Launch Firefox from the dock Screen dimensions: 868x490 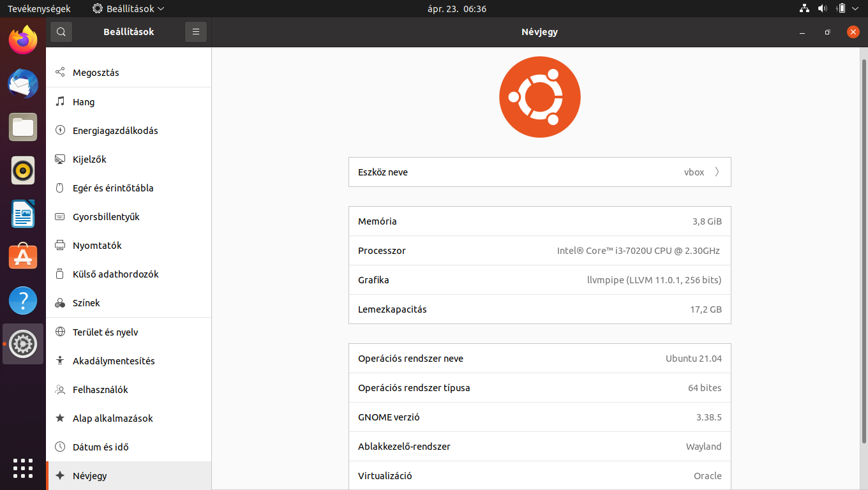click(x=23, y=40)
